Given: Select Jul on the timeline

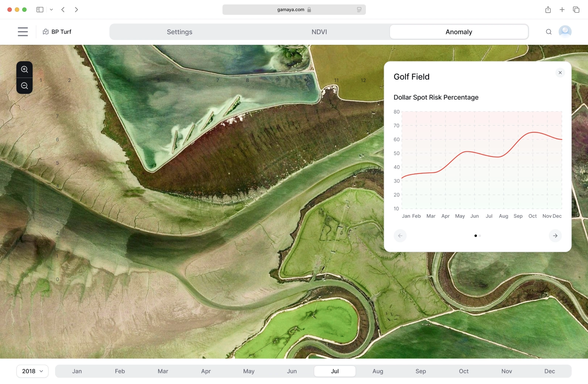Looking at the screenshot, I should tap(335, 371).
